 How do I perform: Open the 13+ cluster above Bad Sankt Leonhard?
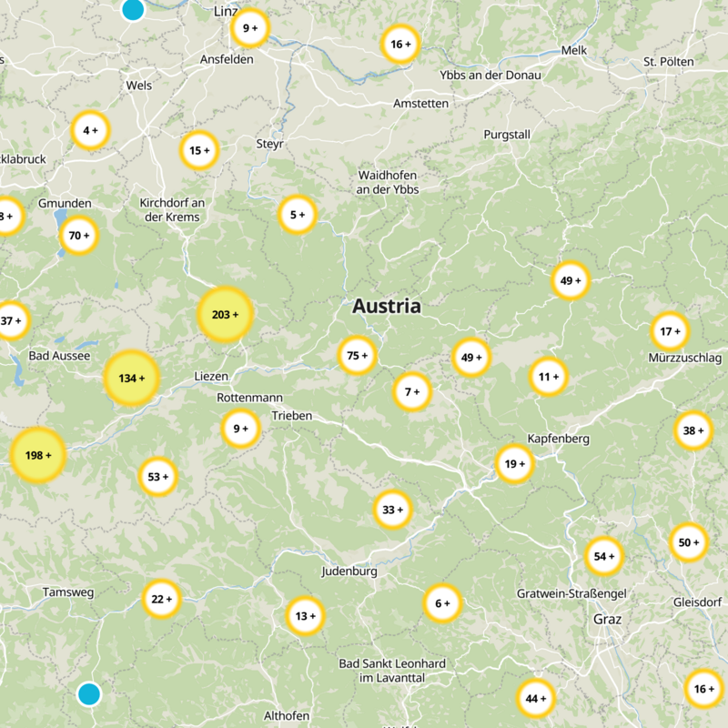(x=303, y=615)
